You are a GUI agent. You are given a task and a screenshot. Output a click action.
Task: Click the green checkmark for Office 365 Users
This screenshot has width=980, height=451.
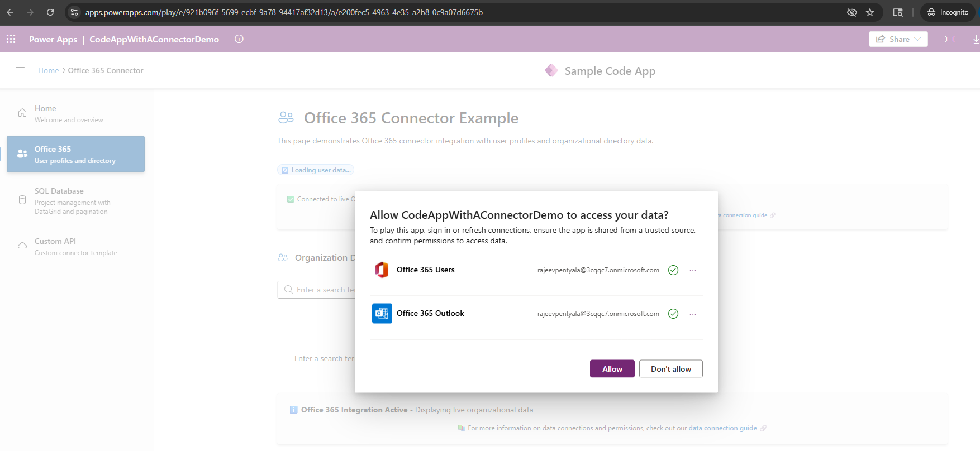[673, 270]
